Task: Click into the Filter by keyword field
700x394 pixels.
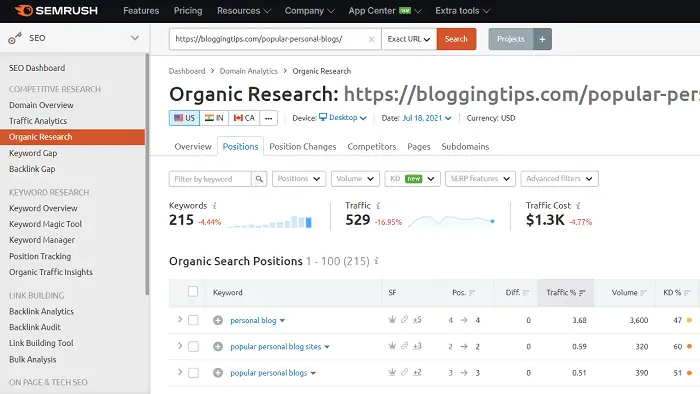Action: point(210,179)
